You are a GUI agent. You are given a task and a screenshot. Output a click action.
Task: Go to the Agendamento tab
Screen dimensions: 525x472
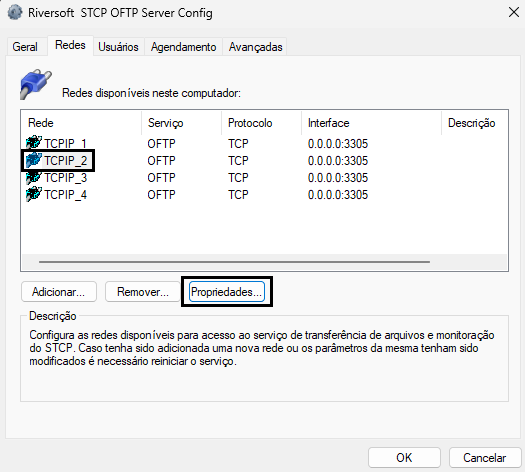[183, 47]
